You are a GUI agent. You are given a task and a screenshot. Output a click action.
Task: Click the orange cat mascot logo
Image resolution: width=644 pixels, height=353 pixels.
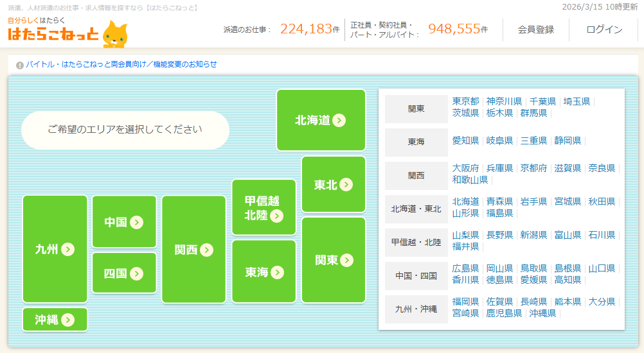(116, 34)
